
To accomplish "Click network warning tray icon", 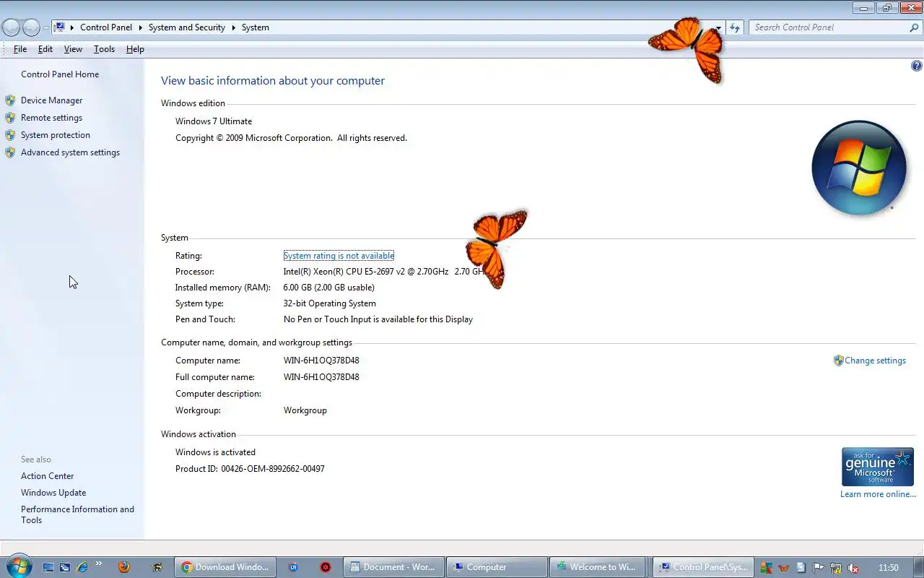I will coord(836,568).
